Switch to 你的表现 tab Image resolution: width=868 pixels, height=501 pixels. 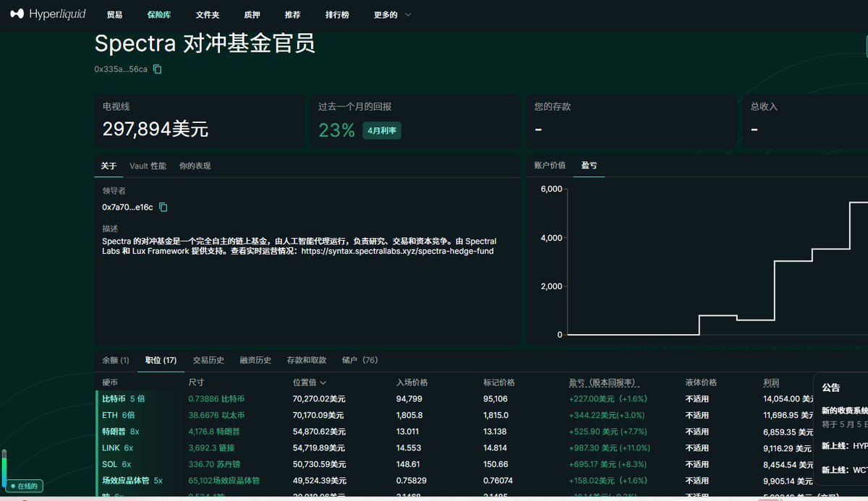click(195, 166)
